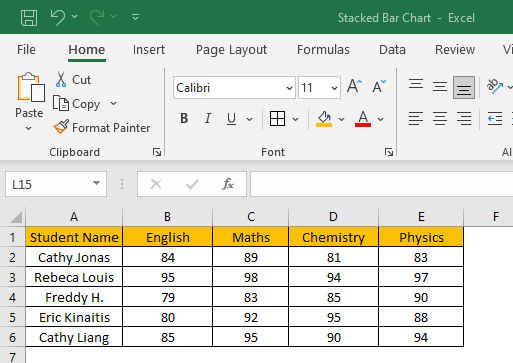Toggle Italic formatting
This screenshot has width=513, height=363.
(x=208, y=118)
